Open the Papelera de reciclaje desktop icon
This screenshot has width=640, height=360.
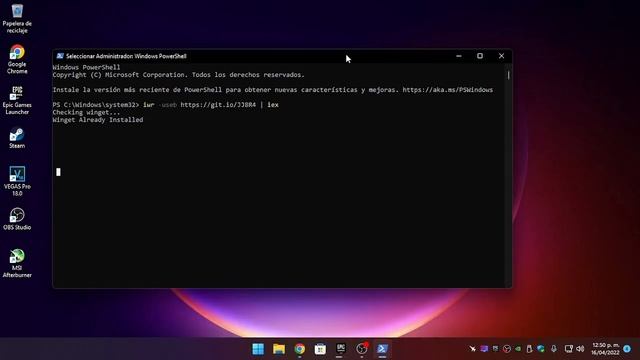point(17,18)
